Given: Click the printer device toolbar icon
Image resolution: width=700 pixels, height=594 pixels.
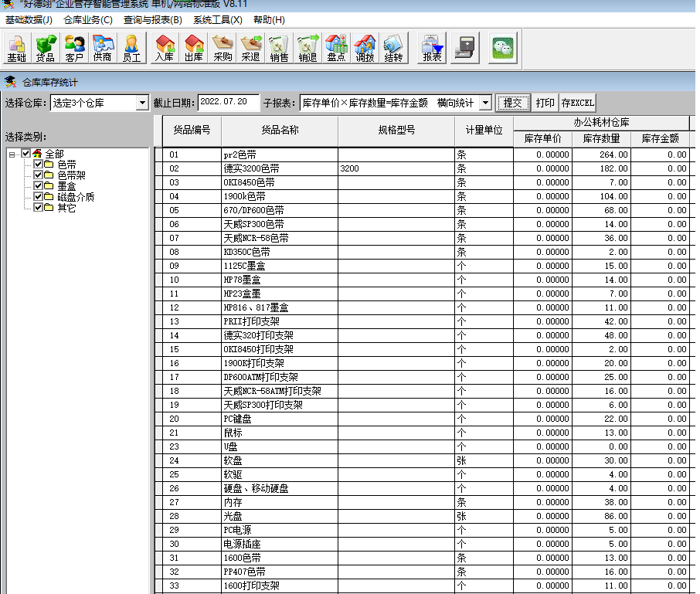Looking at the screenshot, I should point(464,48).
